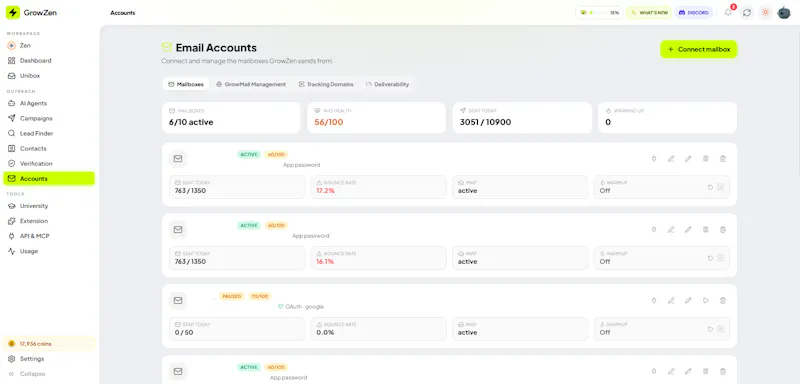This screenshot has width=800, height=384.
Task: Open the Zen workspace selector
Action: pos(49,45)
